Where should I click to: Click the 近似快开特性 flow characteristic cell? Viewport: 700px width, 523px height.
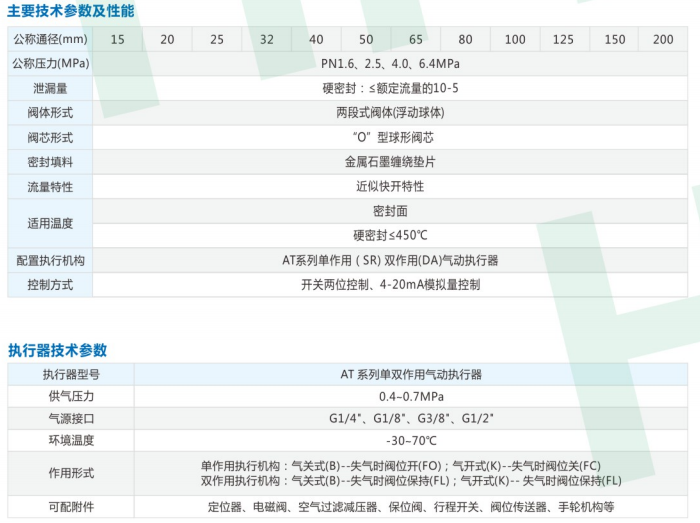390,186
